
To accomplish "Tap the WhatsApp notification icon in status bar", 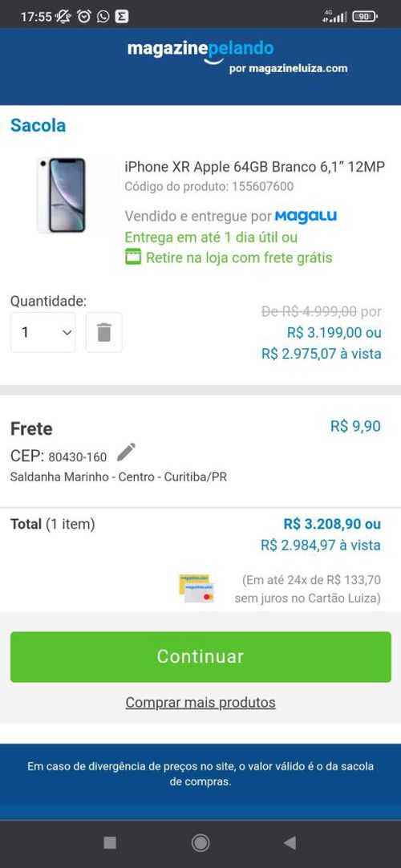I will [x=103, y=17].
